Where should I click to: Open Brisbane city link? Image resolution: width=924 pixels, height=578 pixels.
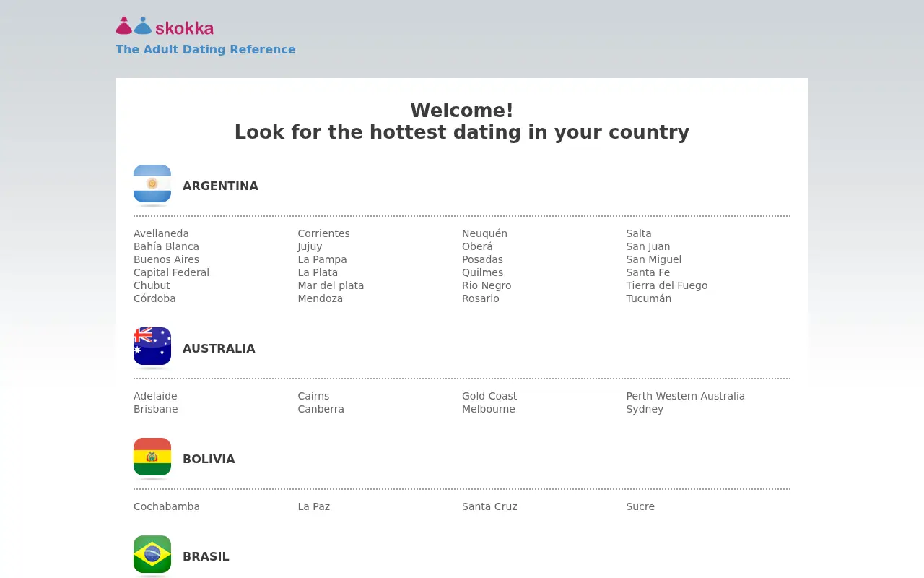point(155,409)
